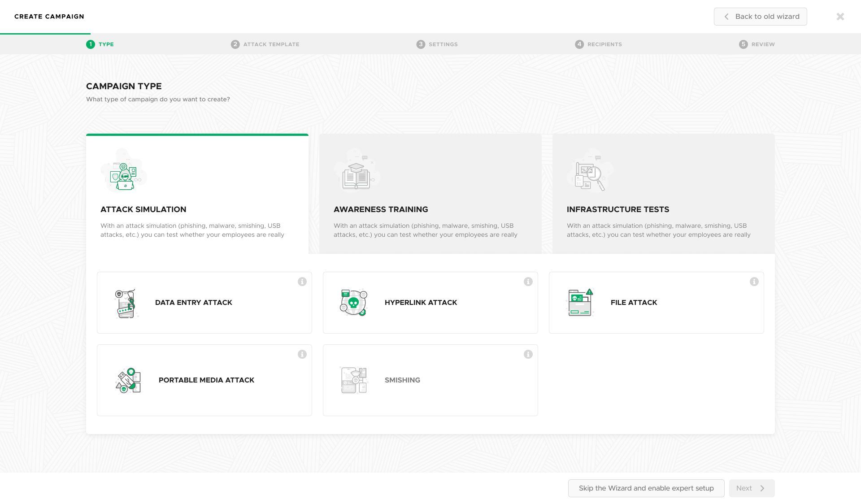This screenshot has width=861, height=504.
Task: Click the Awareness Training description text
Action: pyautogui.click(x=426, y=230)
